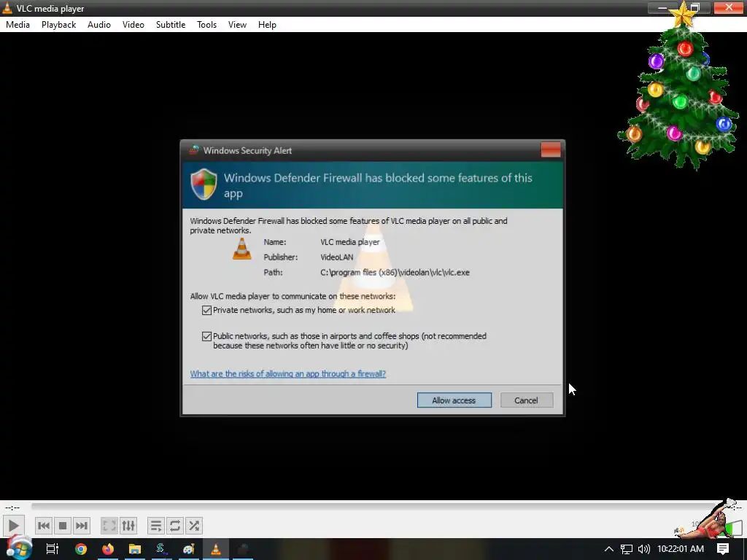Open the Playback menu
This screenshot has height=560, width=747.
click(x=58, y=25)
